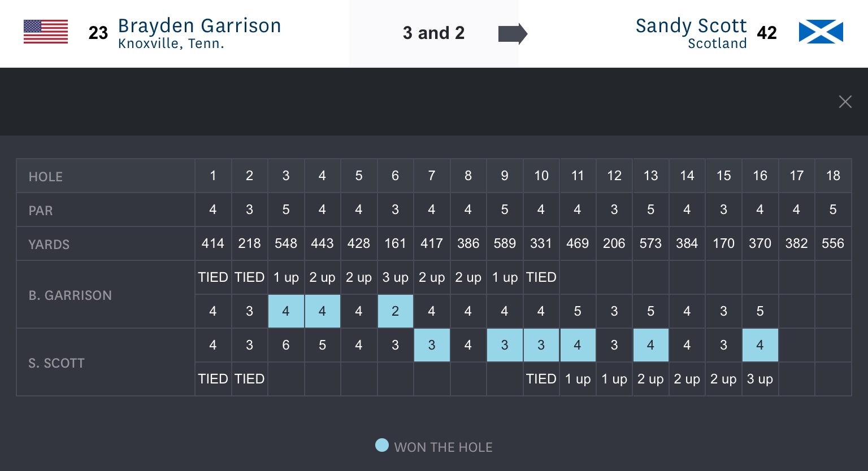
Task: Click the Knoxville, Tenn. hometown text
Action: [171, 44]
